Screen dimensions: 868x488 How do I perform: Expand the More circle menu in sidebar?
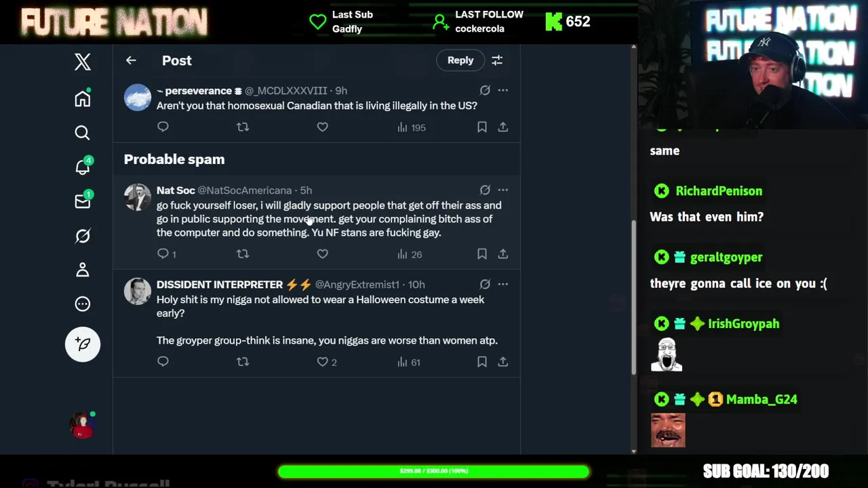pos(82,304)
